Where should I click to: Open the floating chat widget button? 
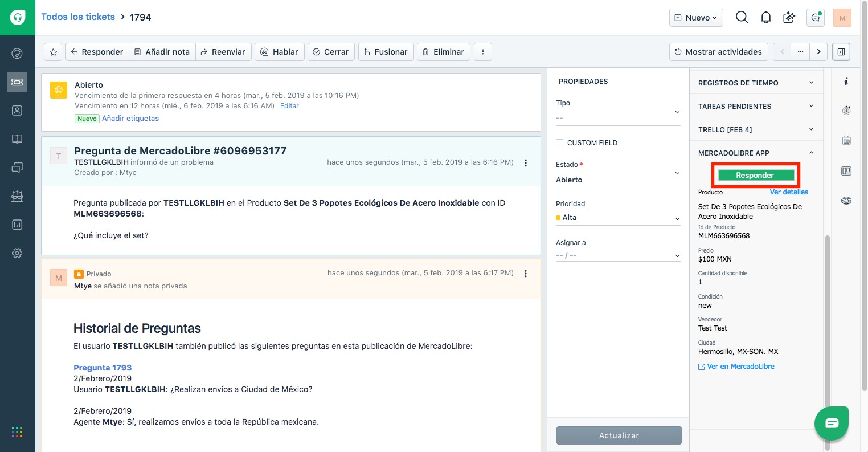click(832, 423)
